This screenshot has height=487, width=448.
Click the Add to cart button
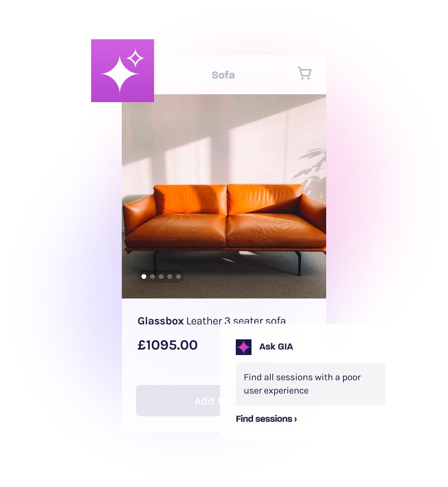tap(178, 401)
